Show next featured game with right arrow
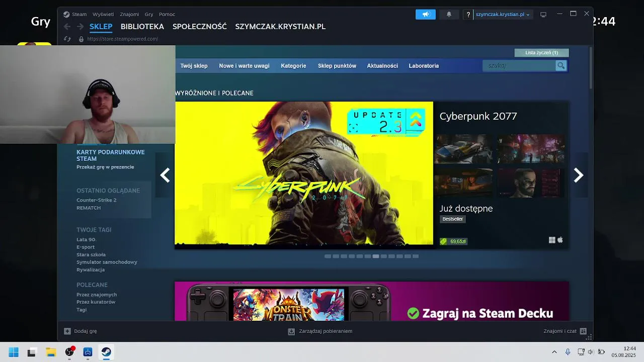The width and height of the screenshot is (644, 362). [x=579, y=175]
